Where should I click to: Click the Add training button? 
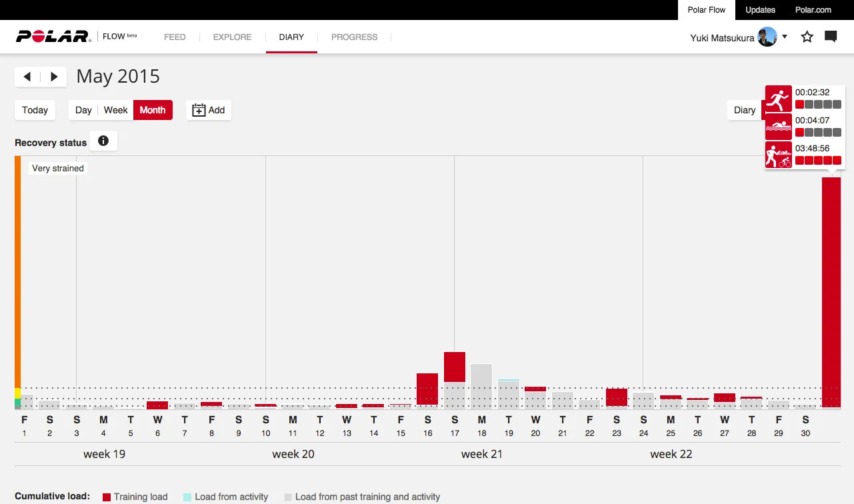pyautogui.click(x=209, y=110)
